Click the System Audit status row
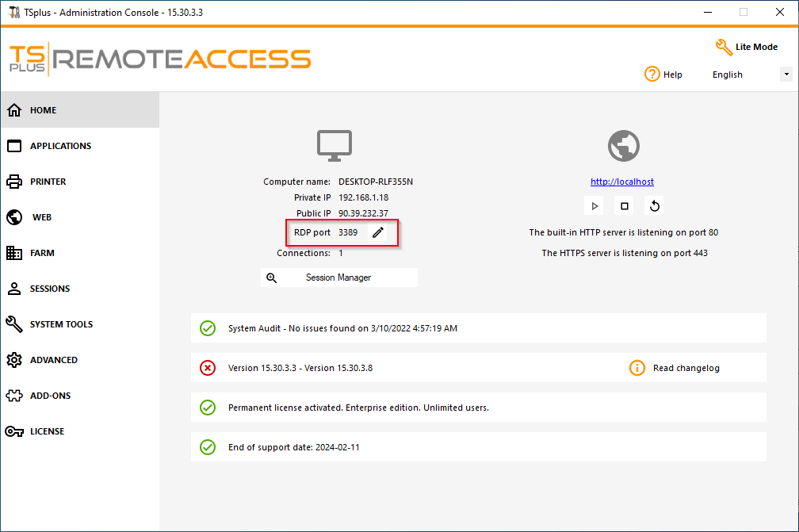This screenshot has width=799, height=532. click(x=478, y=328)
